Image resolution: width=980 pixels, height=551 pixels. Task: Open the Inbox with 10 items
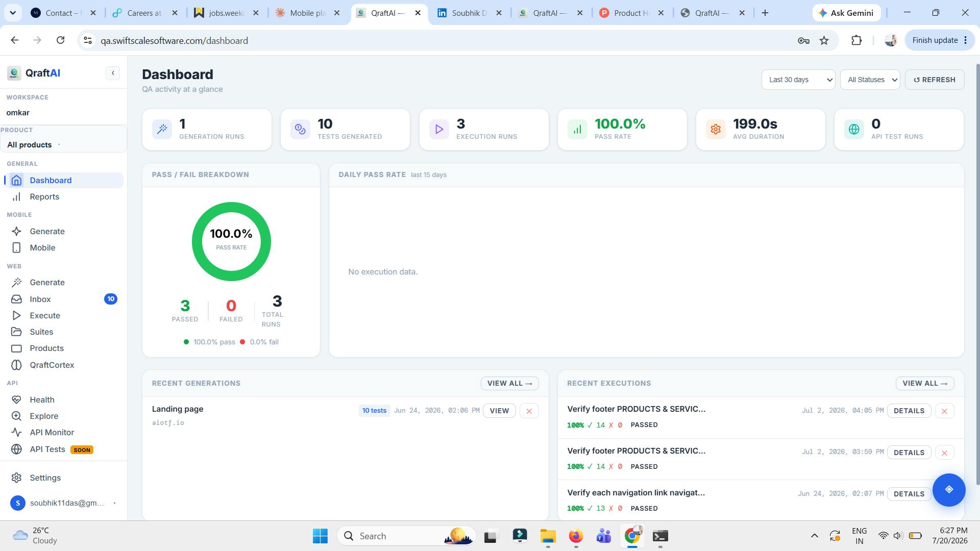coord(64,299)
